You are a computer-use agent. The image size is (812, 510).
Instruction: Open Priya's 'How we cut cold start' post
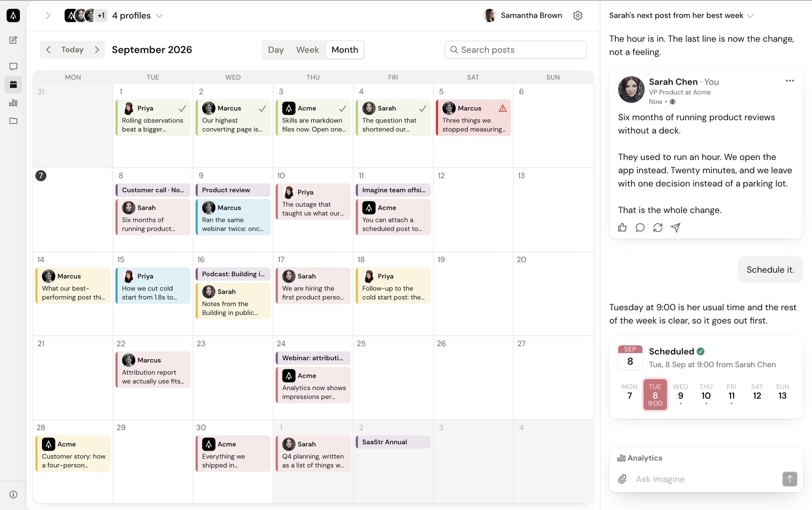pos(153,286)
